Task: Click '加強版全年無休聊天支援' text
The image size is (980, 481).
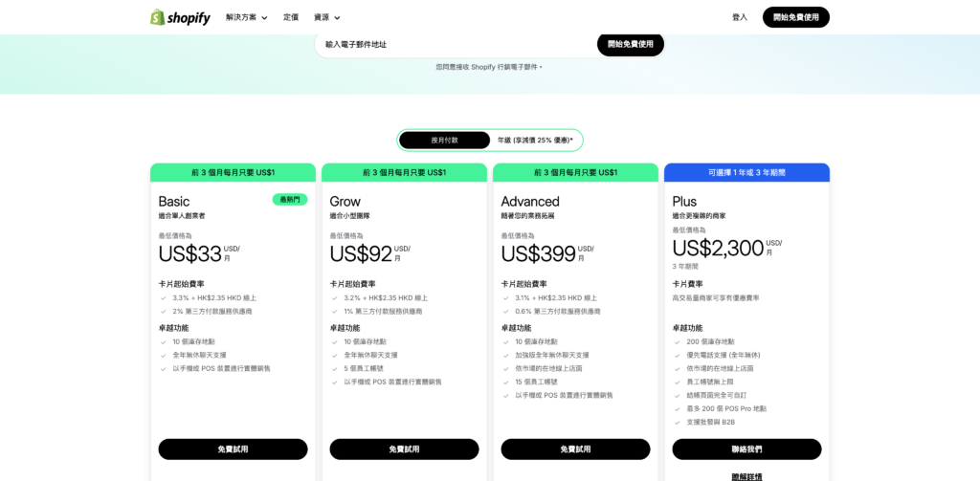Action: pyautogui.click(x=553, y=355)
